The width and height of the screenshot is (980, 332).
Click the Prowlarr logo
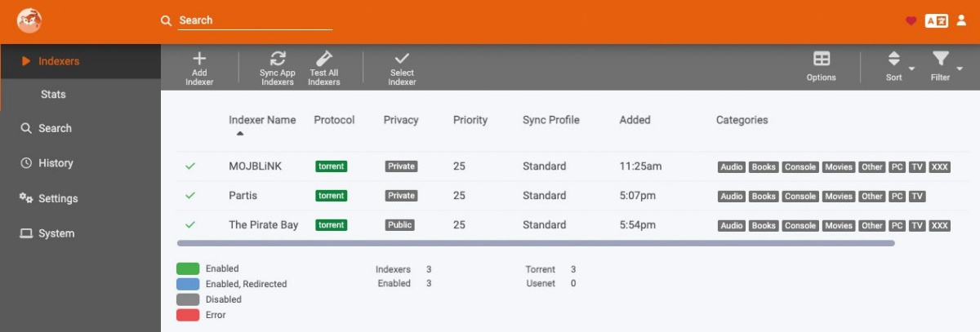pos(29,21)
